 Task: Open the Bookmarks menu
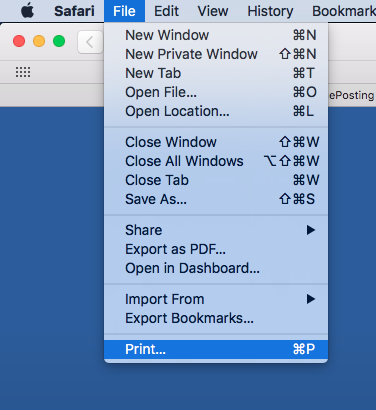[344, 11]
